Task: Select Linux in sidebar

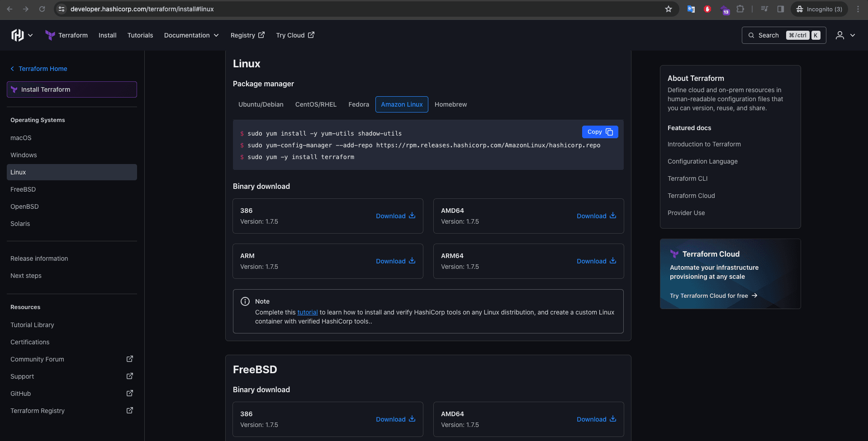Action: (x=72, y=172)
